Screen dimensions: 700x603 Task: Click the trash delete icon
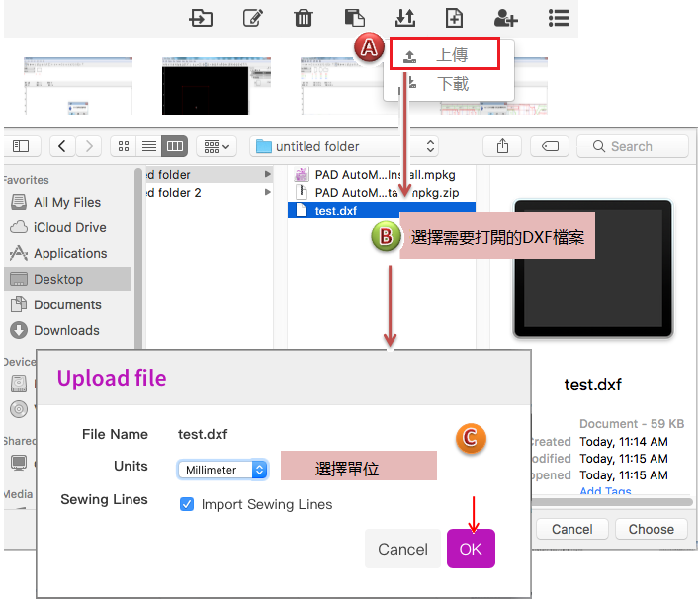(305, 18)
